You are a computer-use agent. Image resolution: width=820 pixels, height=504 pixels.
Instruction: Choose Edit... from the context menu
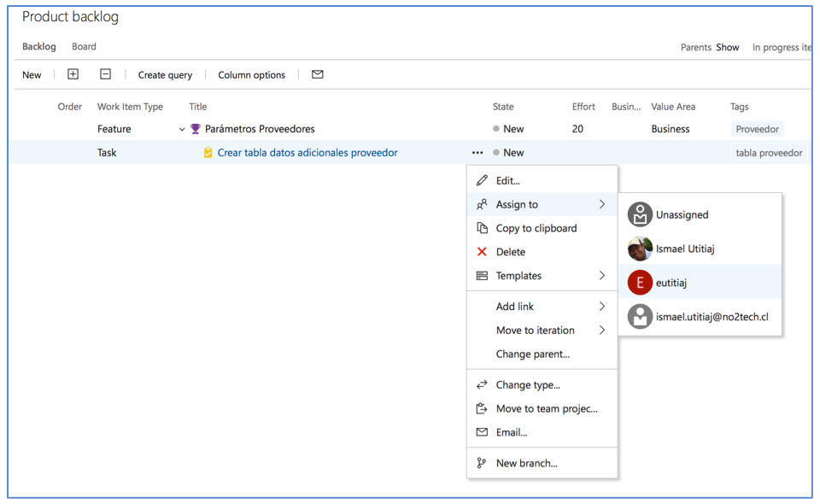[x=542, y=181]
